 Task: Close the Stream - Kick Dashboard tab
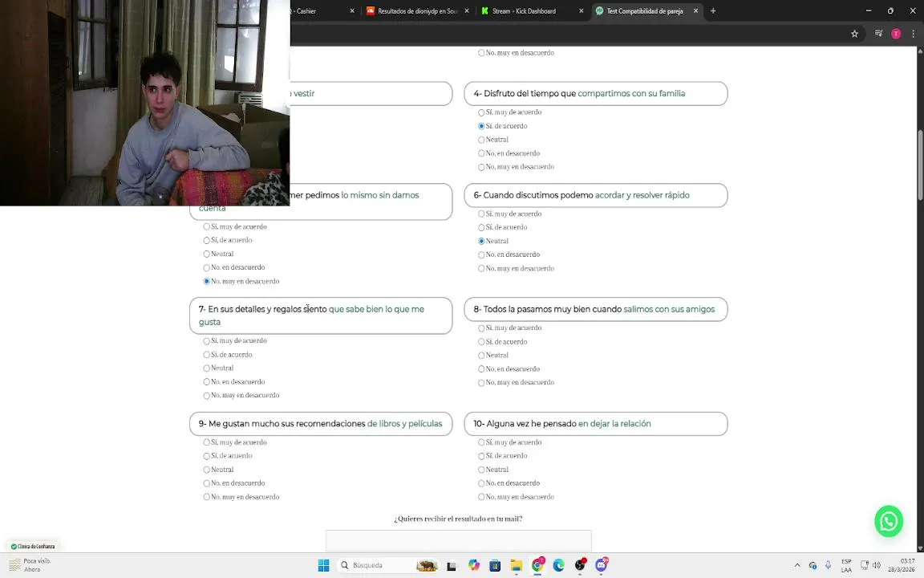(x=581, y=10)
